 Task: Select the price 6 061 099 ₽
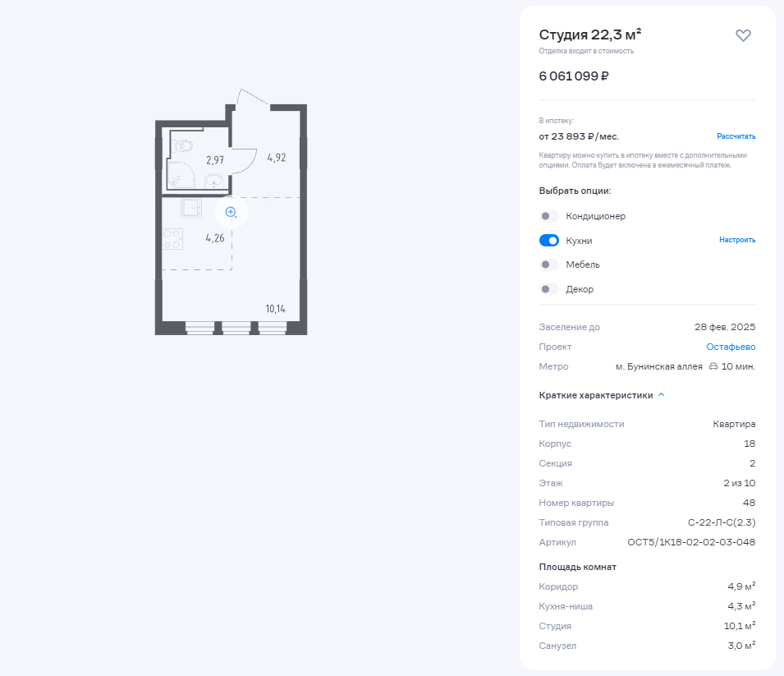574,76
